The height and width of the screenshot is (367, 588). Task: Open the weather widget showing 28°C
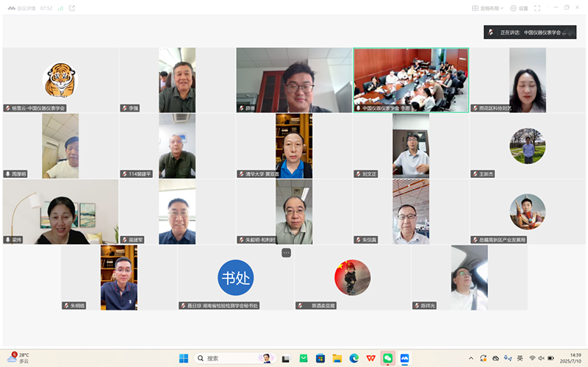(18, 358)
